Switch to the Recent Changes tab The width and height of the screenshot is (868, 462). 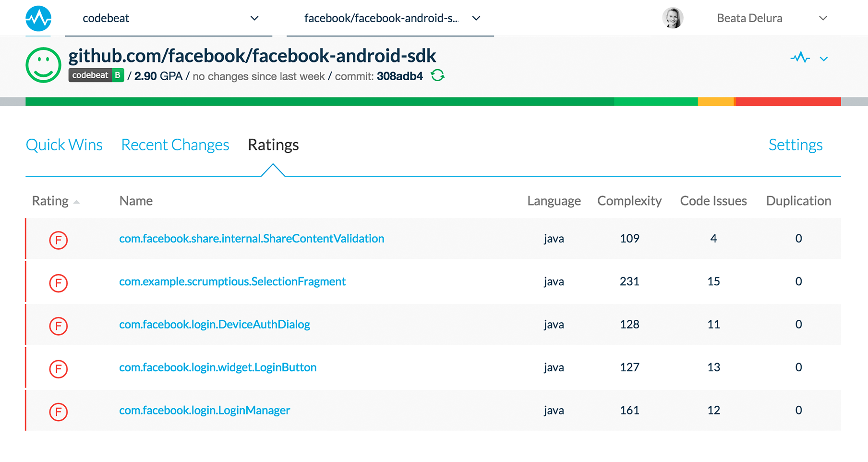point(175,145)
